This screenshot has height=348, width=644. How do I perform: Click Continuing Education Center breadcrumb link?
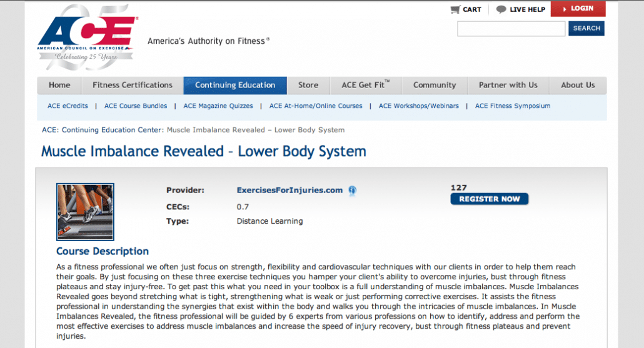tap(113, 130)
